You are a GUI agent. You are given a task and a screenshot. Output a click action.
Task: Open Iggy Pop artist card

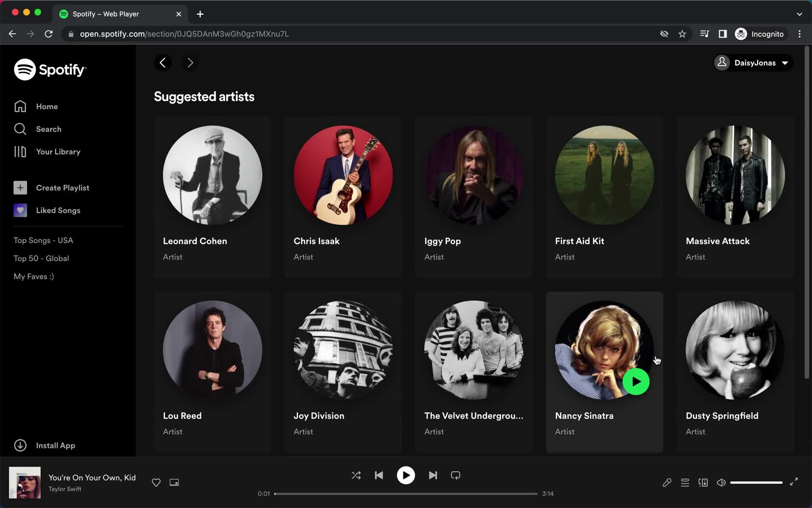474,197
